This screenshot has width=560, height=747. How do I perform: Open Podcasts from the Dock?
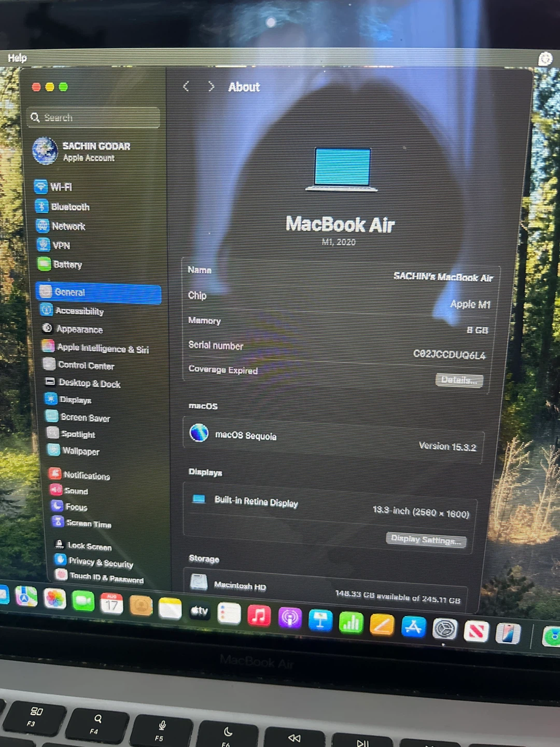(x=290, y=618)
